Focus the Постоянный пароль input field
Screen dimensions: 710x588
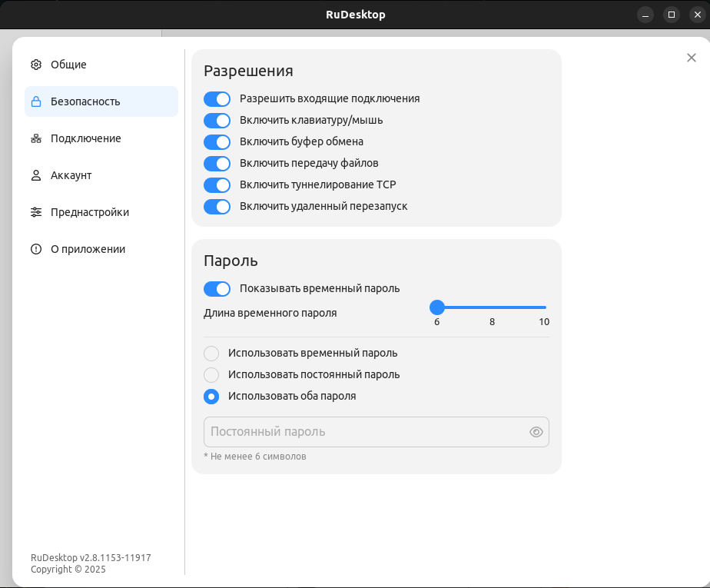point(377,432)
